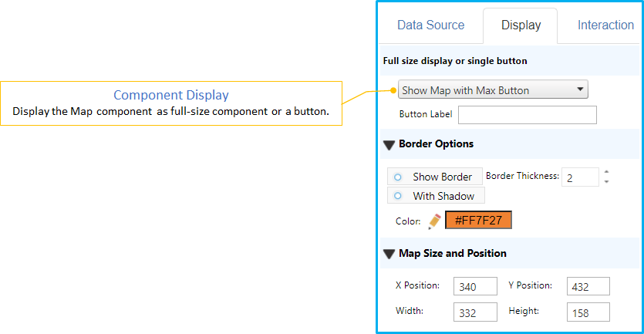The height and width of the screenshot is (334, 644).
Task: Open the Show Map with Max Button dropdown
Action: click(493, 90)
